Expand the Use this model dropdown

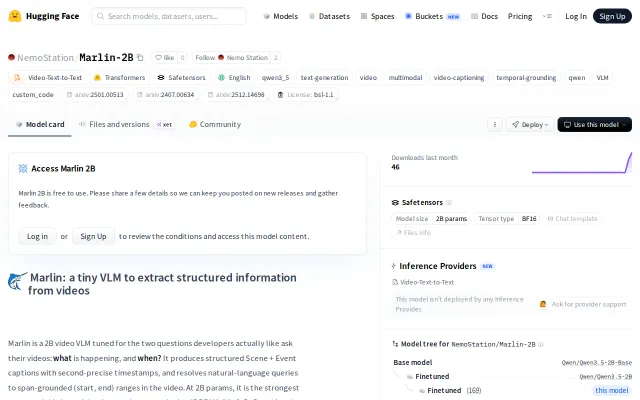(595, 124)
